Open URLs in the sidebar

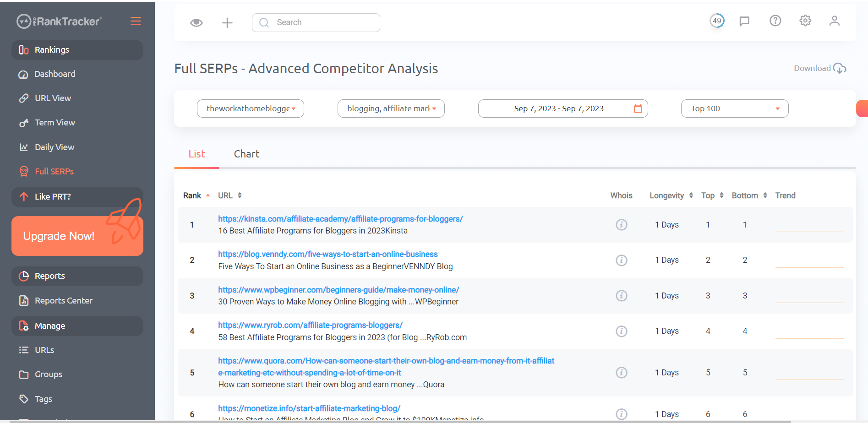44,350
